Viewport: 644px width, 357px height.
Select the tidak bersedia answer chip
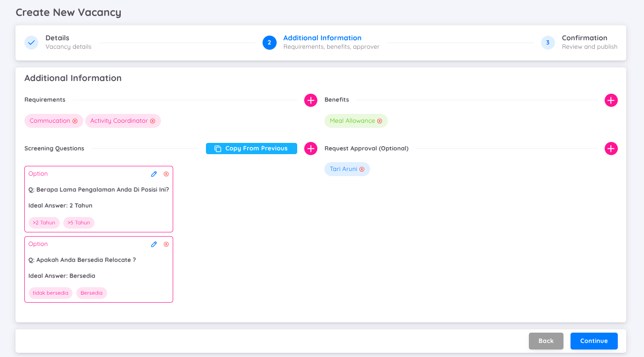(51, 293)
